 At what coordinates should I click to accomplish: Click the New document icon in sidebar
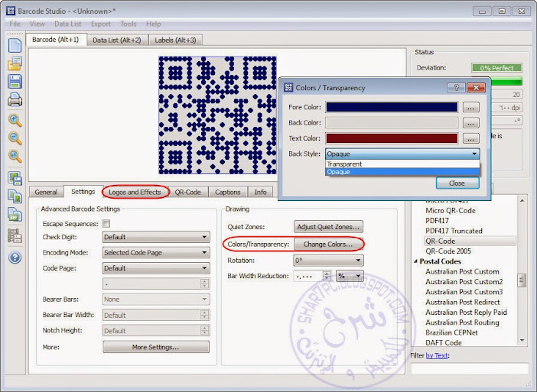coord(15,46)
